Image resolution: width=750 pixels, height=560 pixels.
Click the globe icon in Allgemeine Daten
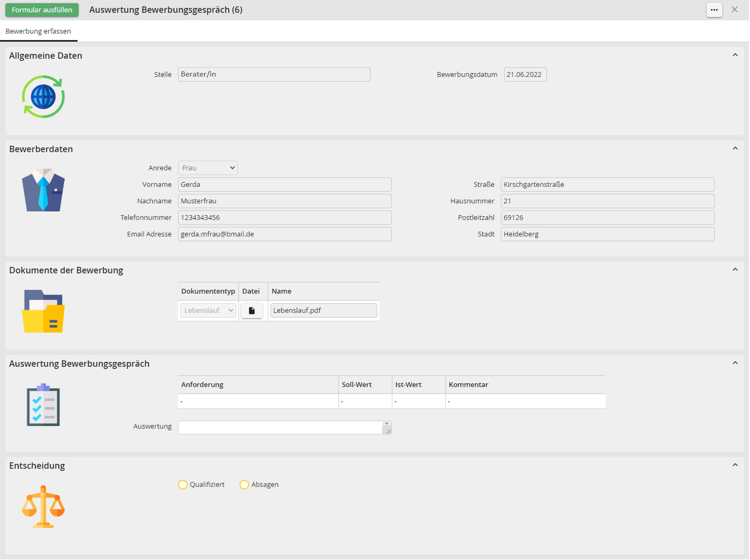(x=43, y=97)
